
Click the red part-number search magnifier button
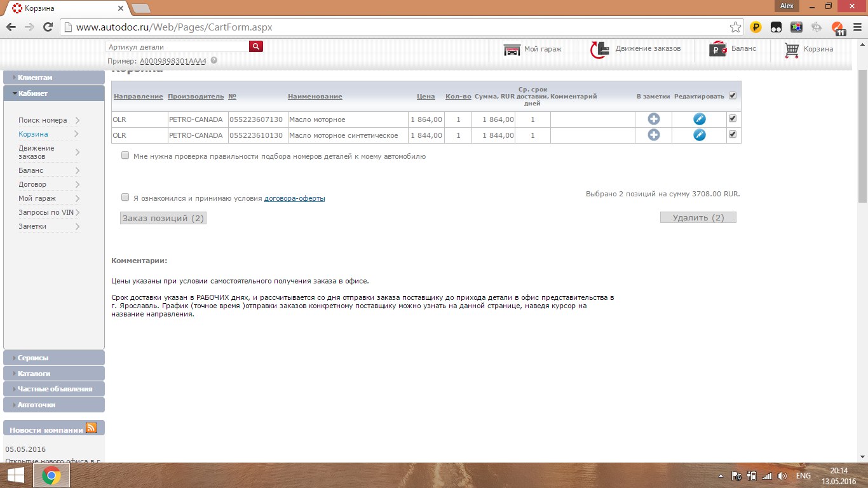(x=256, y=46)
